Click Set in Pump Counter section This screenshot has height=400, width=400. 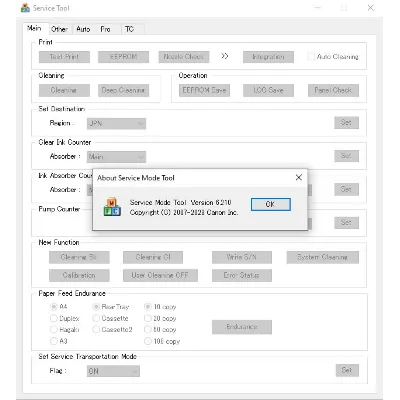pyautogui.click(x=347, y=222)
